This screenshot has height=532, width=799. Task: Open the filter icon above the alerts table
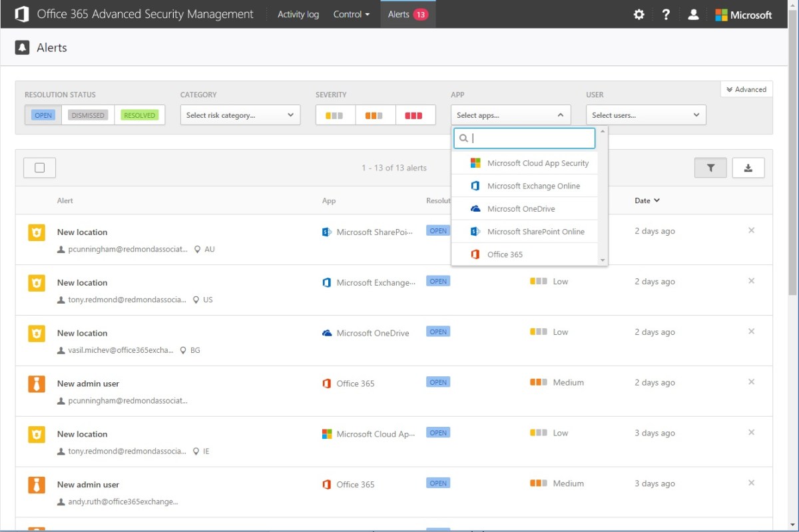coord(710,168)
